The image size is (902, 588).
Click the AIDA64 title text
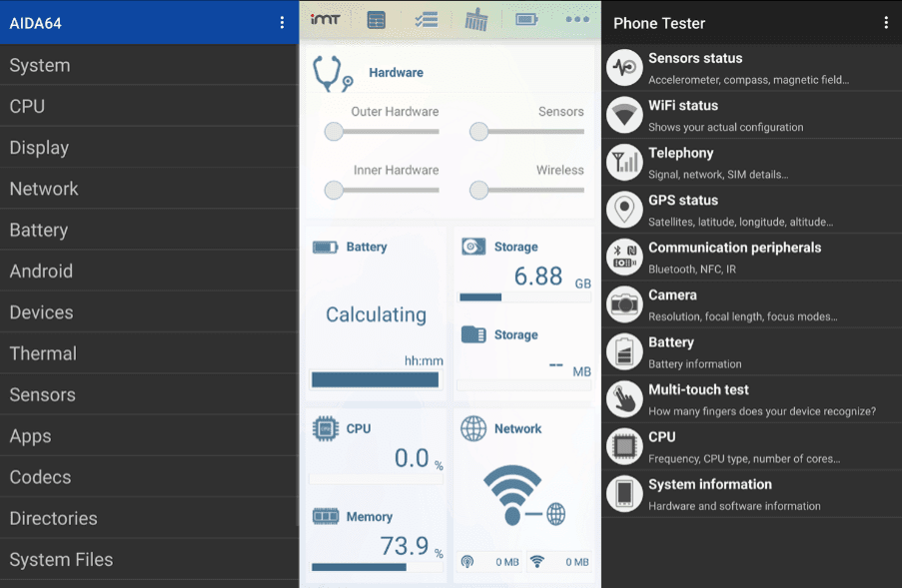[x=35, y=23]
